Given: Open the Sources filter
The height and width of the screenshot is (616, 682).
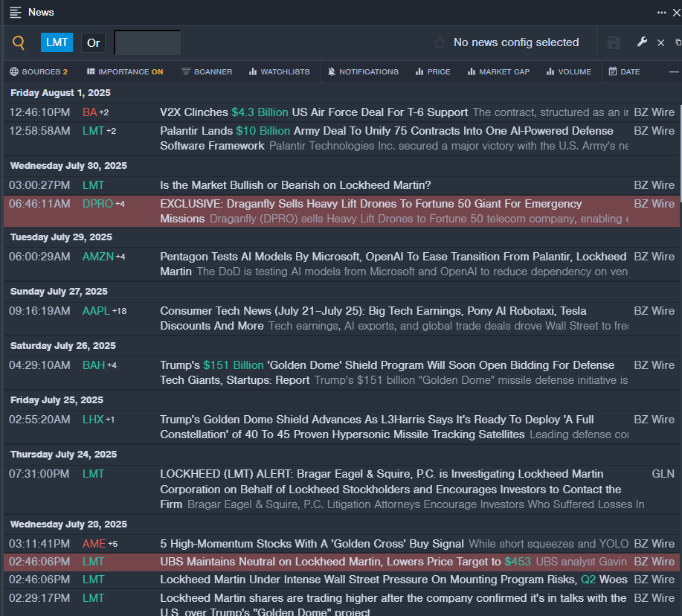Looking at the screenshot, I should (x=39, y=71).
